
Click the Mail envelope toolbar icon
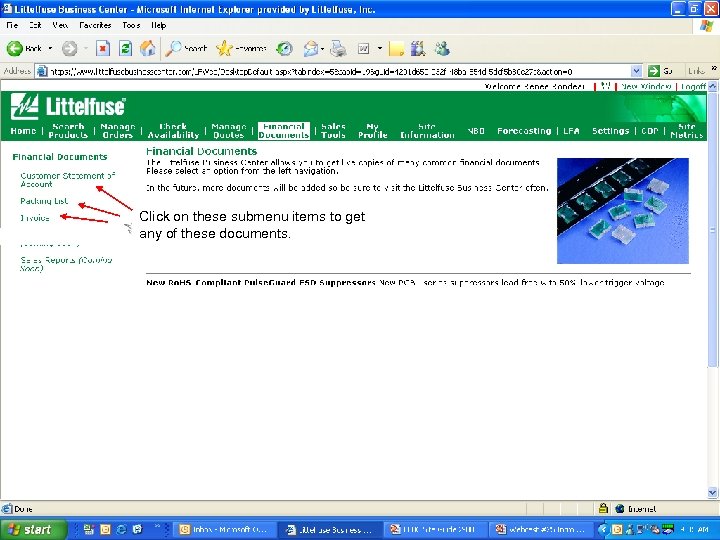coord(311,49)
